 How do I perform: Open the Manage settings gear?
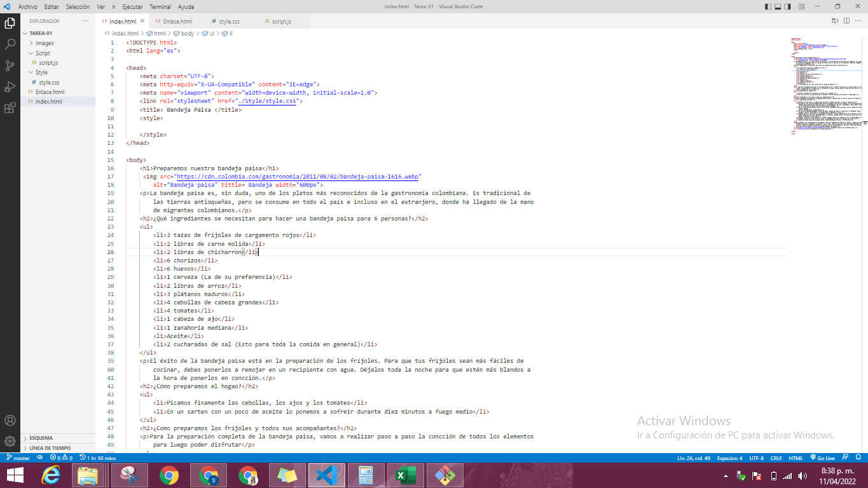tap(9, 440)
